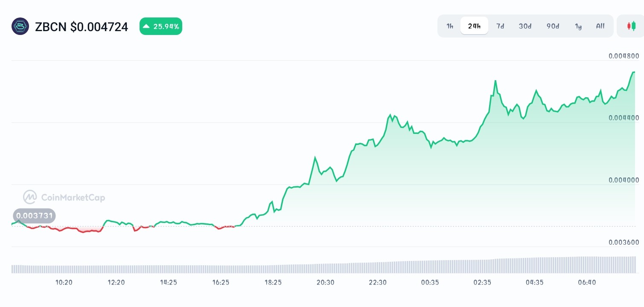Select the 30d timeframe tab
The width and height of the screenshot is (644, 307).
525,26
